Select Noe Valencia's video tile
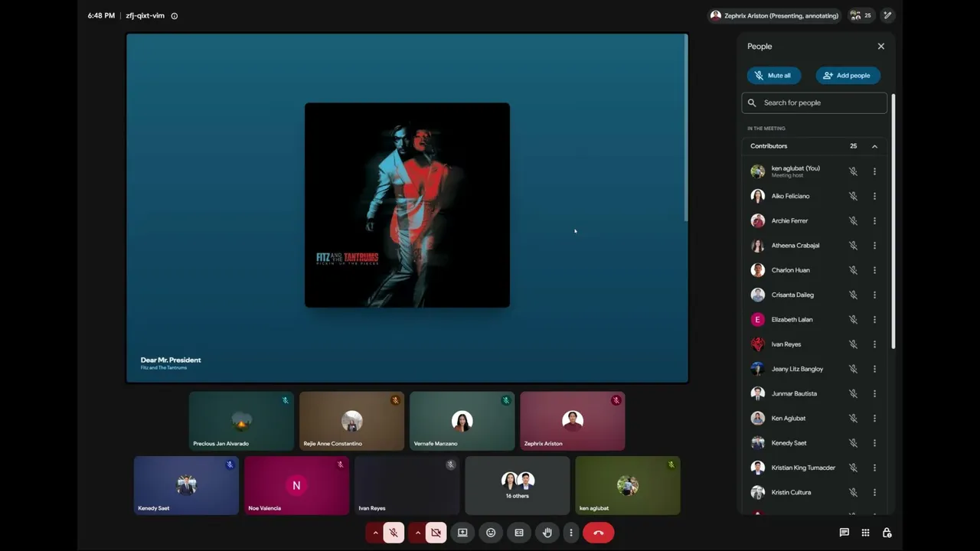The height and width of the screenshot is (551, 980). click(296, 485)
